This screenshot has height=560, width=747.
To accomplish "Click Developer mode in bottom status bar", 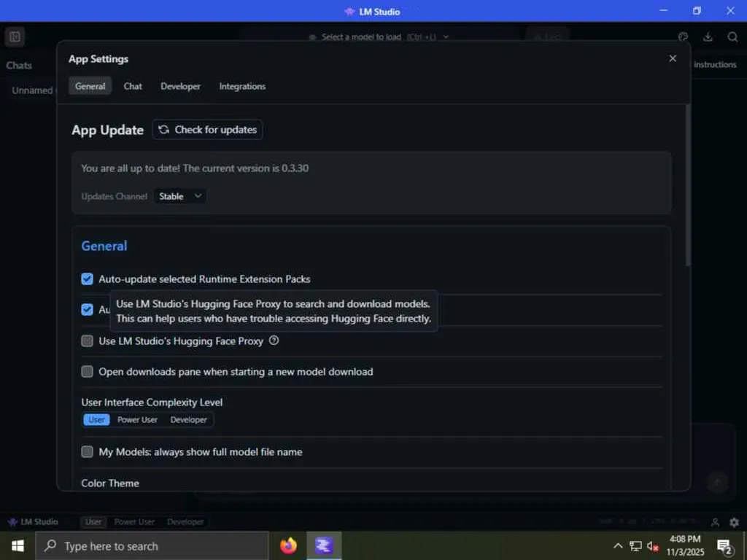I will point(185,522).
